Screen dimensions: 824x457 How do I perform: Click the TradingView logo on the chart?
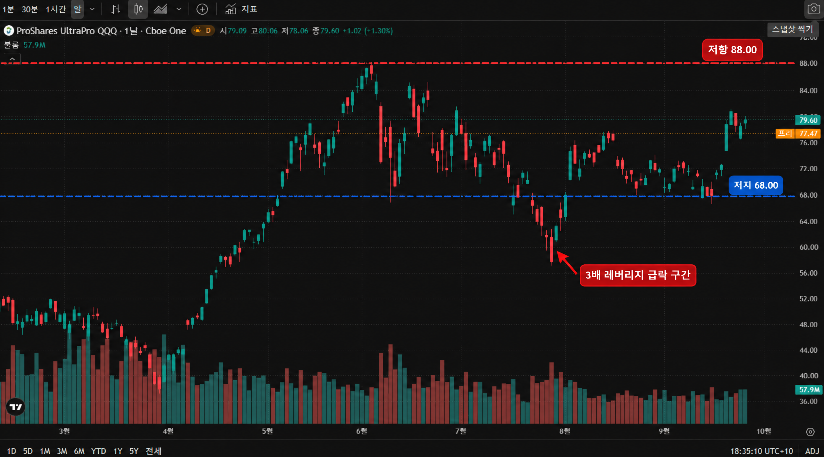15,407
